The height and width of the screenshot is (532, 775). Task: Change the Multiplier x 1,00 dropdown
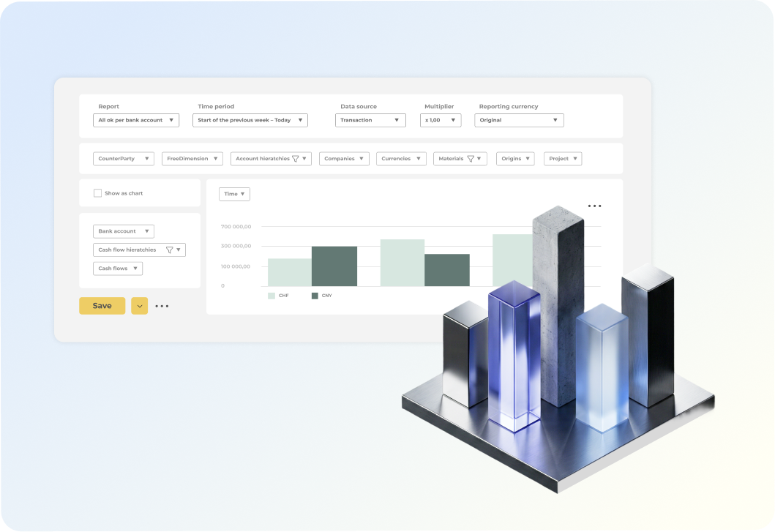click(x=441, y=120)
